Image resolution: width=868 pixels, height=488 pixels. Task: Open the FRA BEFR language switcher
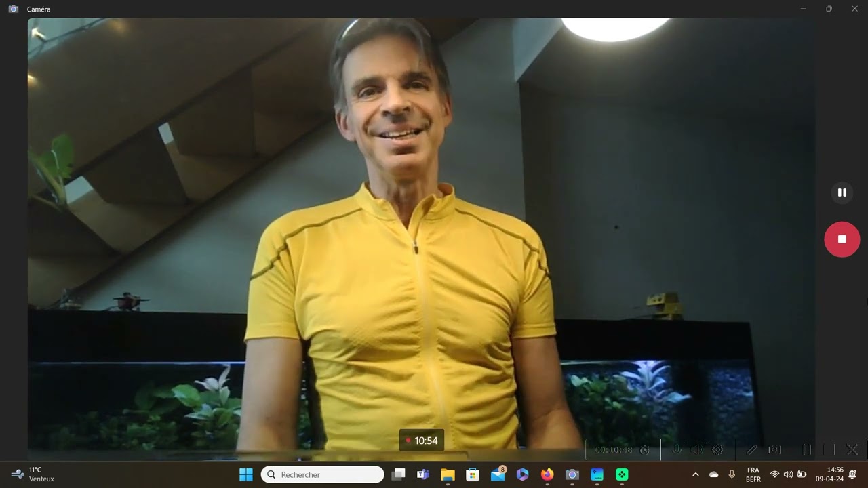pos(753,474)
